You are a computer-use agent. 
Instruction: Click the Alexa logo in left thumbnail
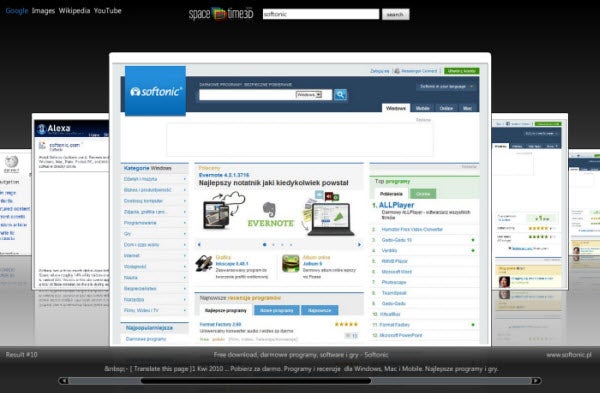pyautogui.click(x=54, y=129)
